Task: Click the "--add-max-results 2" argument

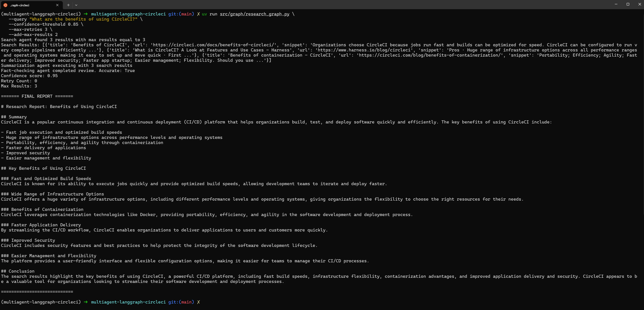Action: [33, 35]
